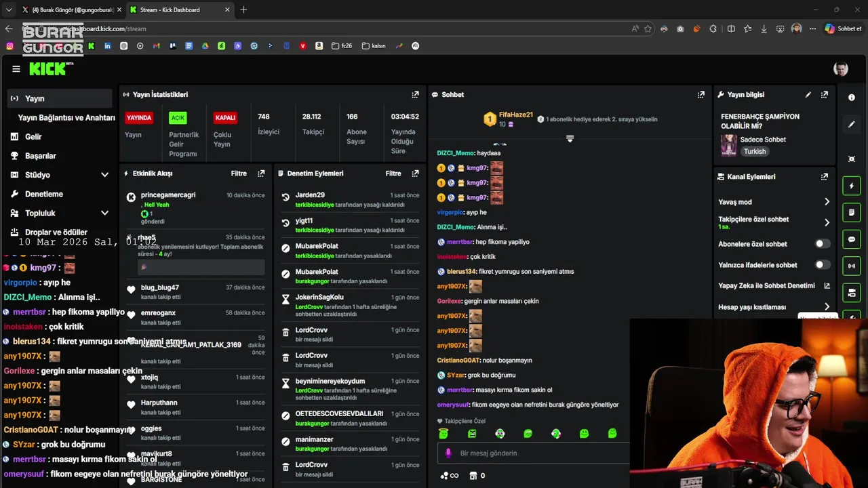Open browser tab list dropdown
The width and height of the screenshot is (868, 488).
(8, 9)
